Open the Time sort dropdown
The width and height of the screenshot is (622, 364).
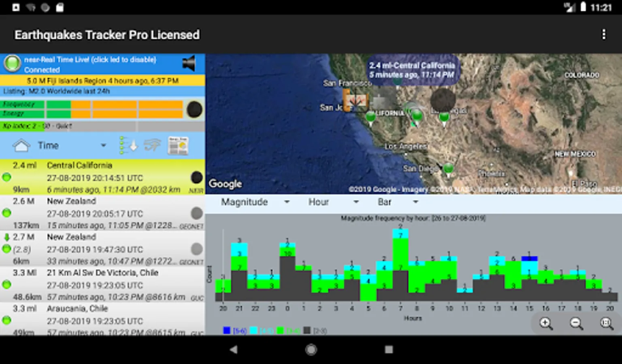(x=72, y=145)
